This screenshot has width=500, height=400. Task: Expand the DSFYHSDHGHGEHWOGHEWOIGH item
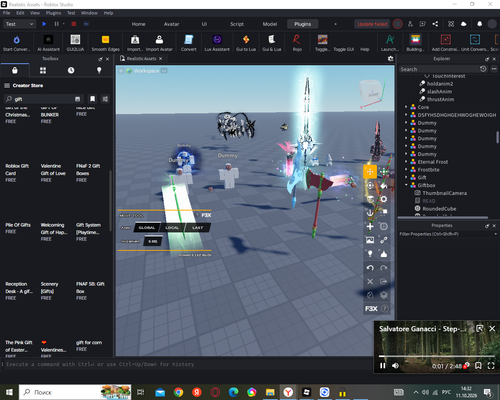click(406, 115)
